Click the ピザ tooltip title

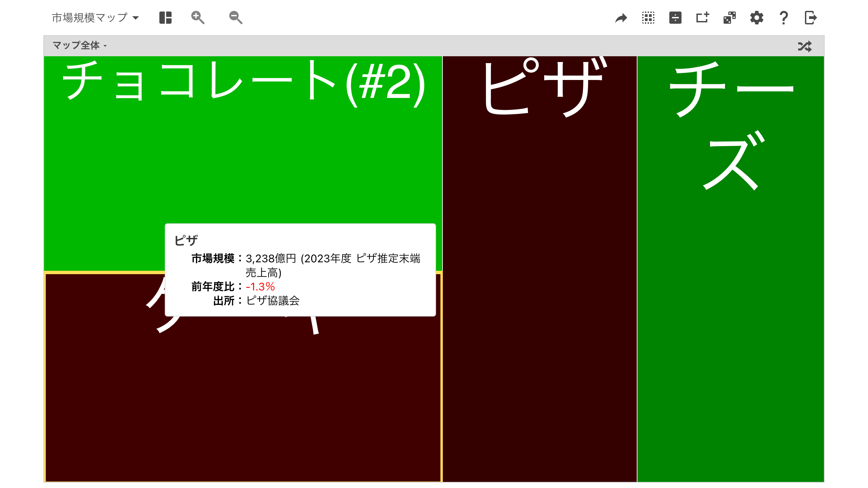(186, 240)
